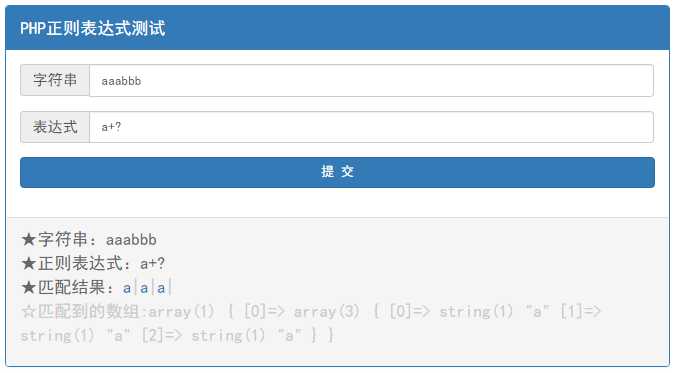Click the second line of array dump
The height and width of the screenshot is (373, 674).
[177, 336]
